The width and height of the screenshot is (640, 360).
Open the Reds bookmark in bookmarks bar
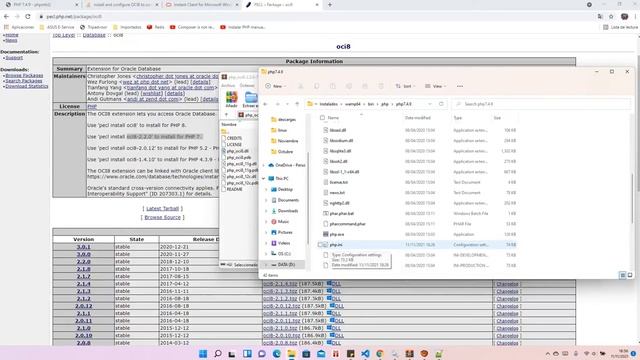click(156, 27)
